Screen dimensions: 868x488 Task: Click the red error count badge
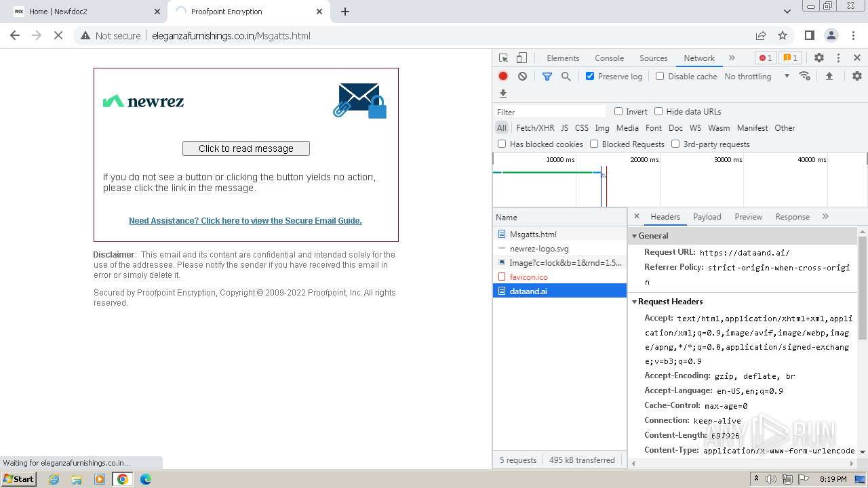(x=765, y=58)
